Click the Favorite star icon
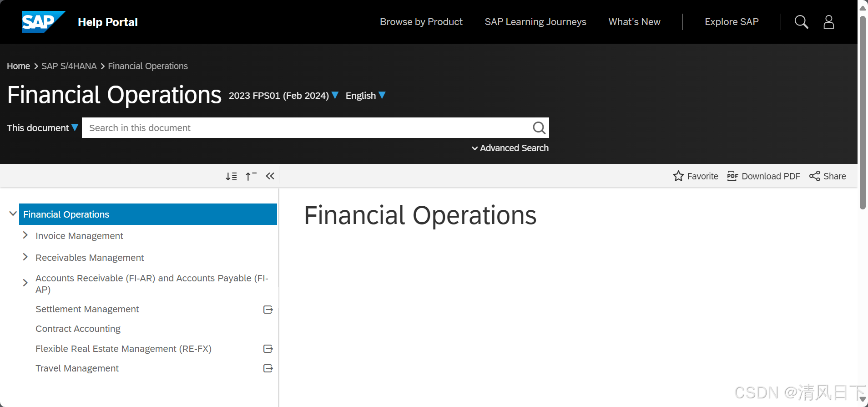The image size is (868, 407). (678, 176)
